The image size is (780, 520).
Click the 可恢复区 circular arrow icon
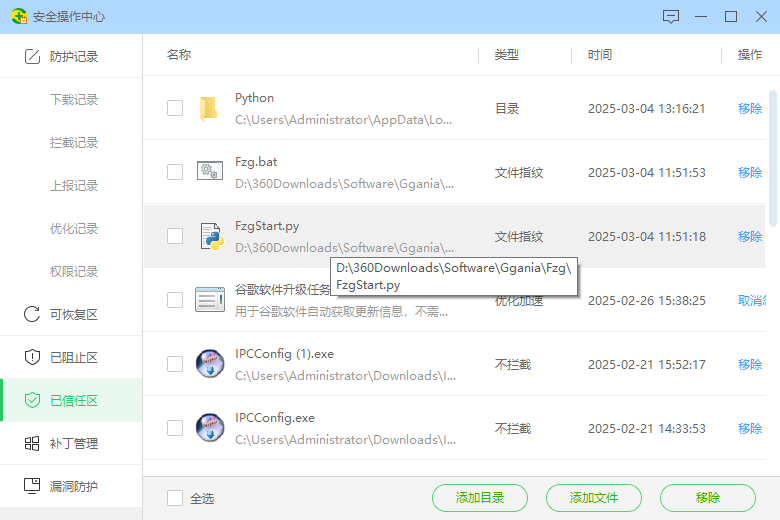point(32,314)
